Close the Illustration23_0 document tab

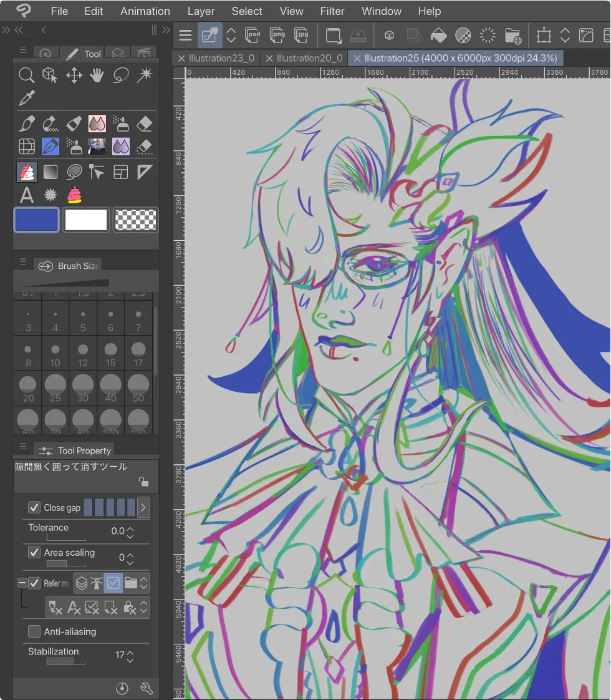tap(181, 59)
